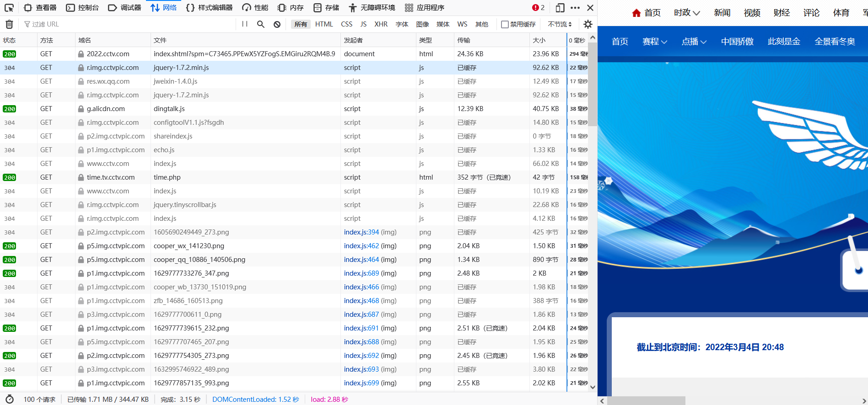
Task: Select cooper_qq_10886_140506.png request row
Action: point(294,260)
